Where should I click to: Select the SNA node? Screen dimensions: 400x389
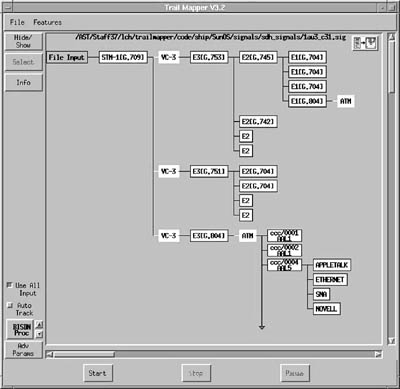tap(321, 294)
